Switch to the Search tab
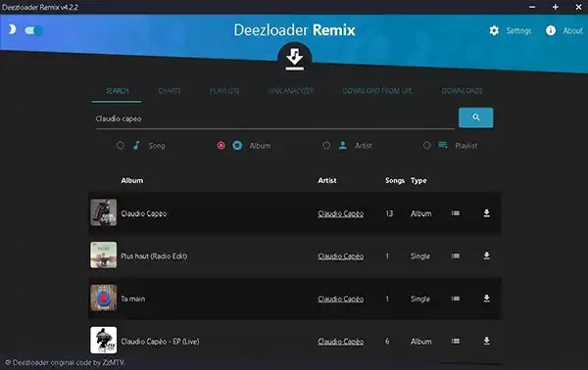 pos(117,91)
